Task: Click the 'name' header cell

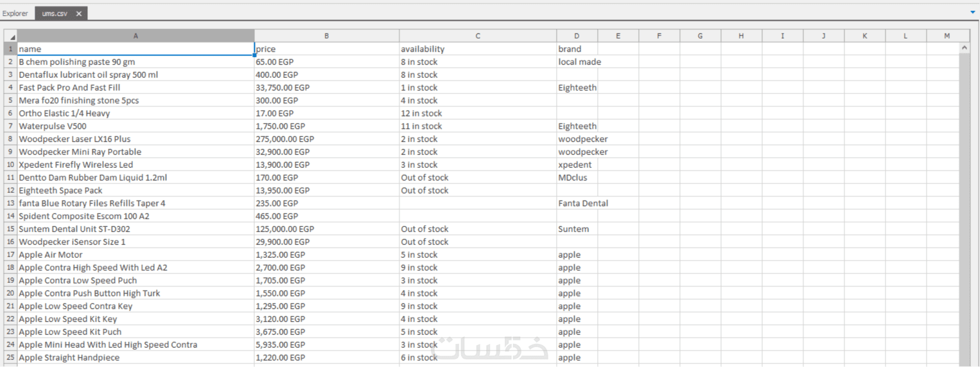Action: 136,49
